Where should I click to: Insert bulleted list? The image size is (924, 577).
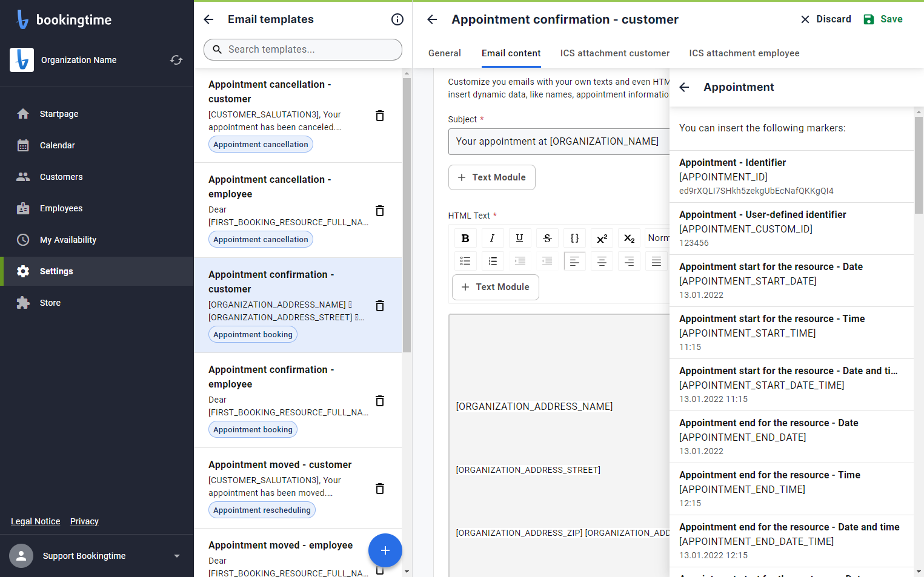coord(465,261)
